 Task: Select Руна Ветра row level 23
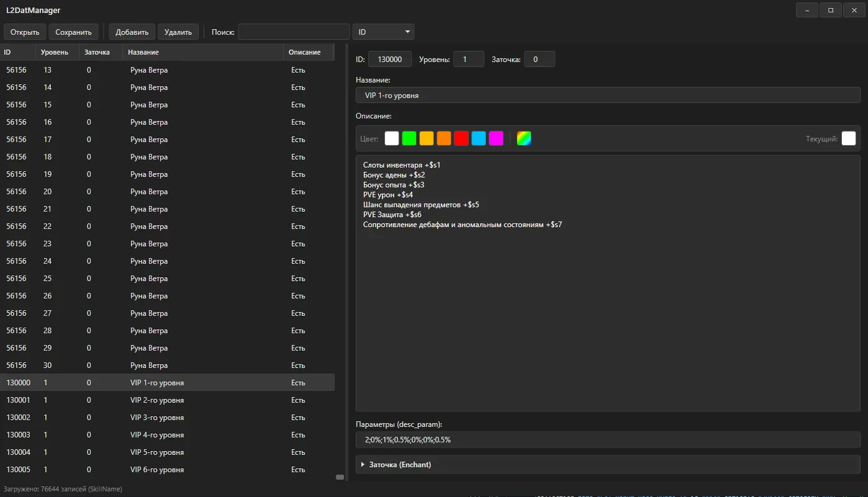pyautogui.click(x=167, y=243)
